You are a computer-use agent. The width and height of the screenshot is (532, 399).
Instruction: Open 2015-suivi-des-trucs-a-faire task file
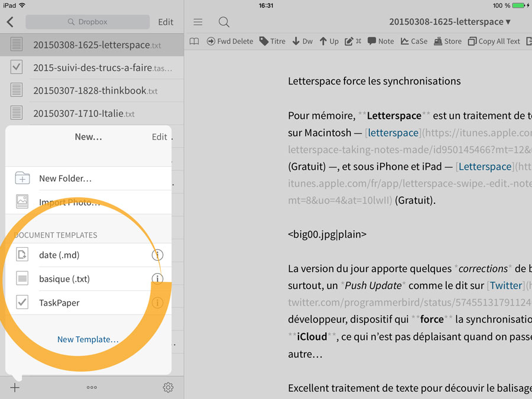pos(92,67)
